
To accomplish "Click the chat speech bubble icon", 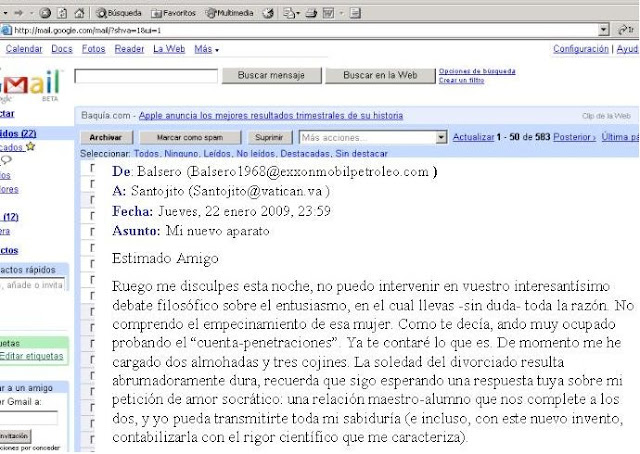I will pos(6,160).
